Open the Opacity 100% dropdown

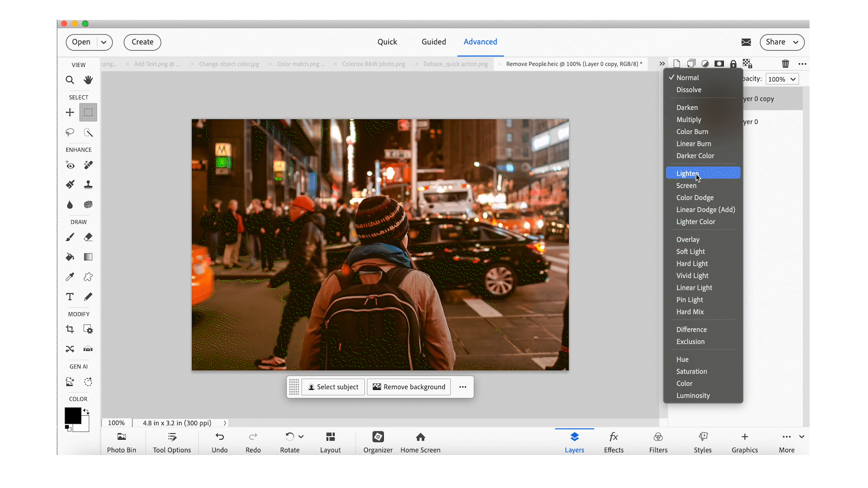782,79
